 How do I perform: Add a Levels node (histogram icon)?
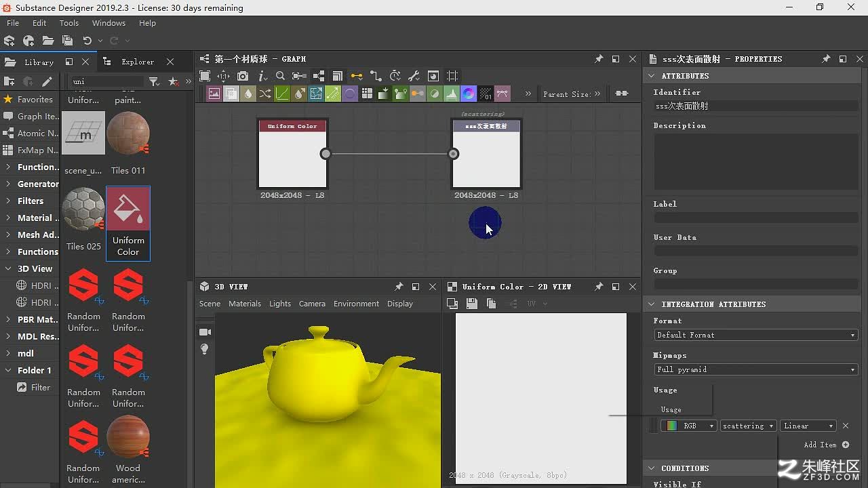point(452,94)
